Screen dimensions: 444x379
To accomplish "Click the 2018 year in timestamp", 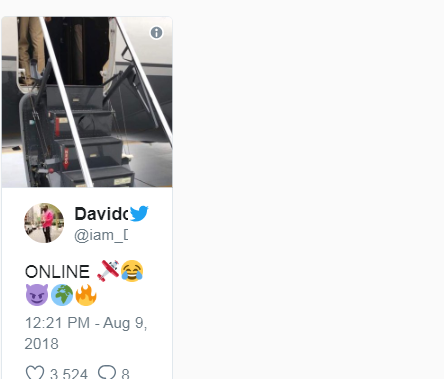I will click(x=42, y=344).
